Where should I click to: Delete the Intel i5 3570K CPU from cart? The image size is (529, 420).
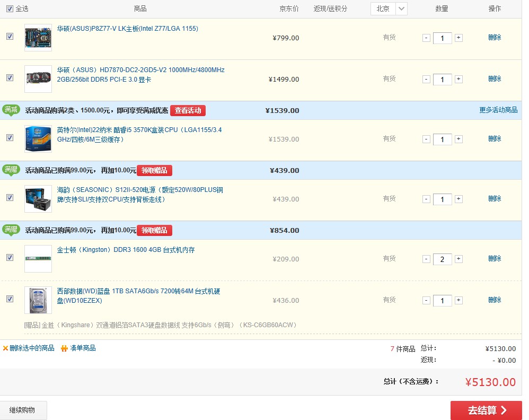point(495,139)
